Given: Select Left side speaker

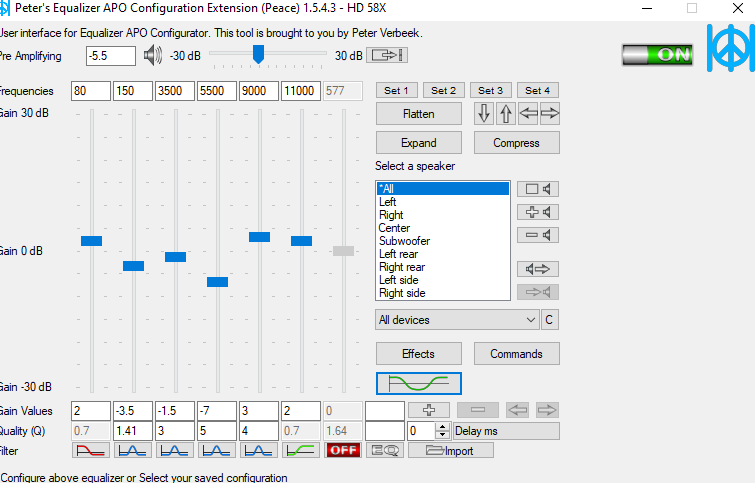Looking at the screenshot, I should tap(443, 280).
